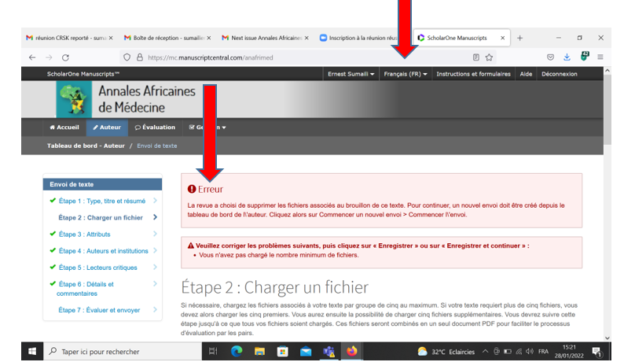This screenshot has height=362, width=624.
Task: Click the browser address bar URL
Action: point(210,58)
